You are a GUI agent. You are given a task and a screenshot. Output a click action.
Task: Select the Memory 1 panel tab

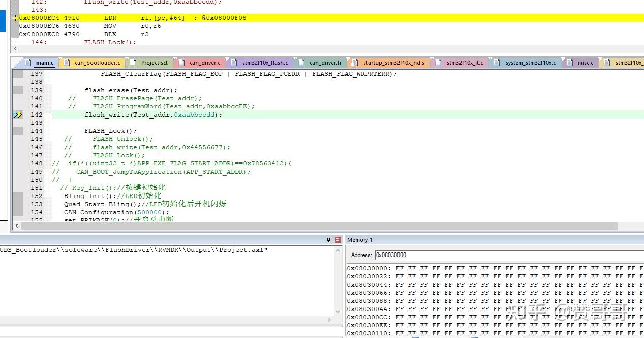click(x=359, y=239)
